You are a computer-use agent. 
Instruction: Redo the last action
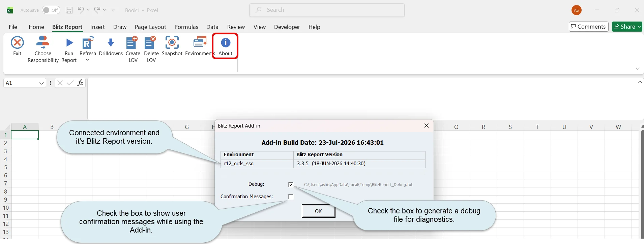97,10
